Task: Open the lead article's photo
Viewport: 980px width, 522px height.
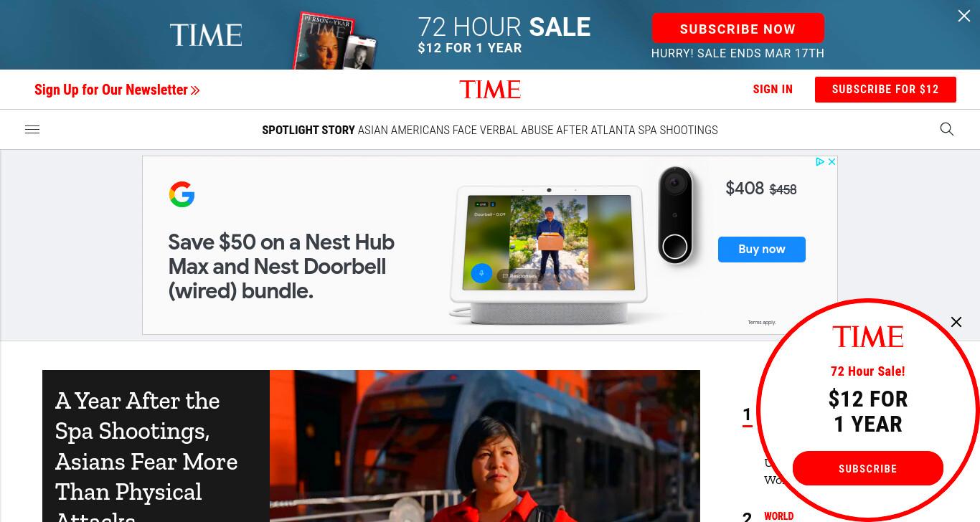Action: tap(485, 446)
